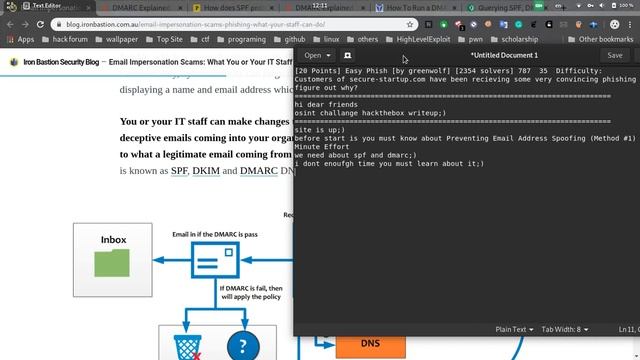Click 'we need about spf and dmarc;)' line
This screenshot has width=640, height=360.
(356, 155)
